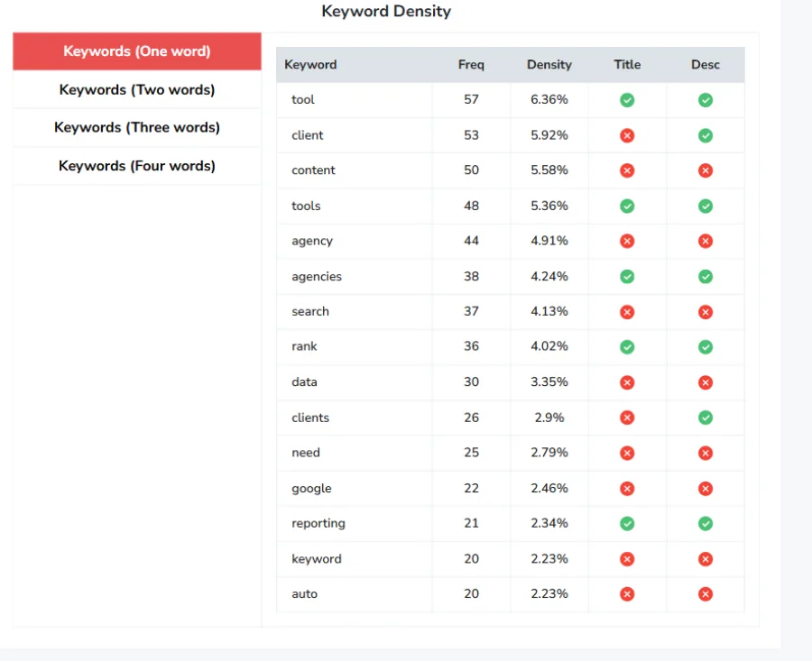Viewport: 812px width, 661px height.
Task: Switch to Keywords (Two words) tab
Action: pos(137,90)
